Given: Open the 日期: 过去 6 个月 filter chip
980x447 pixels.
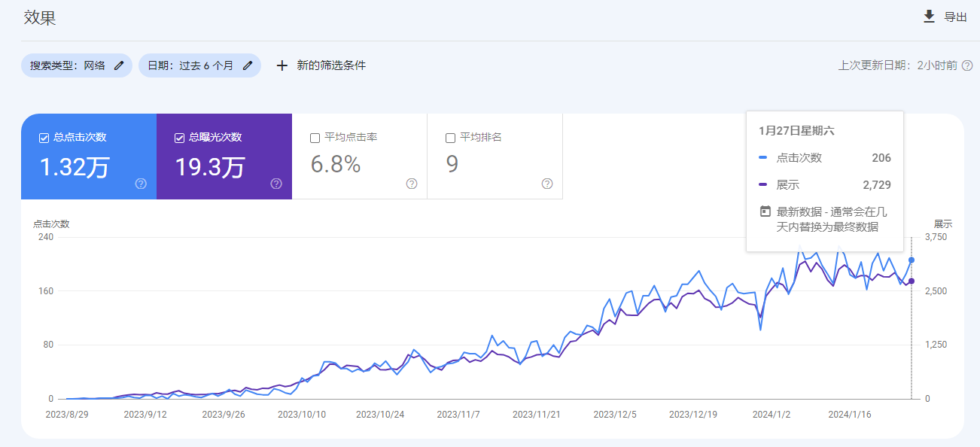Looking at the screenshot, I should [x=190, y=65].
